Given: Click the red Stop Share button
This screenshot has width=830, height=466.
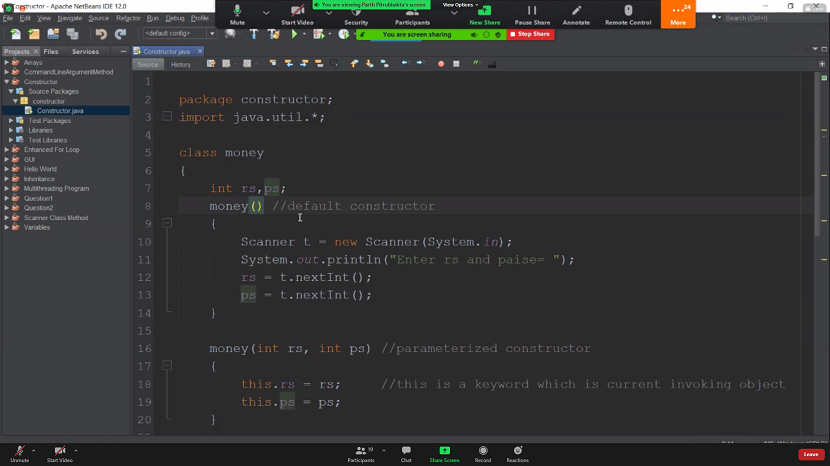Looking at the screenshot, I should 530,34.
